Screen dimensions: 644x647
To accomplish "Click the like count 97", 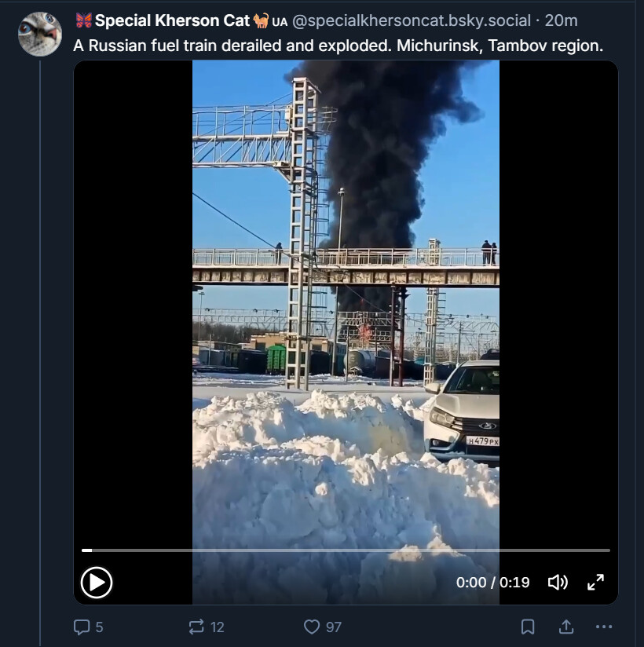I will click(x=334, y=627).
